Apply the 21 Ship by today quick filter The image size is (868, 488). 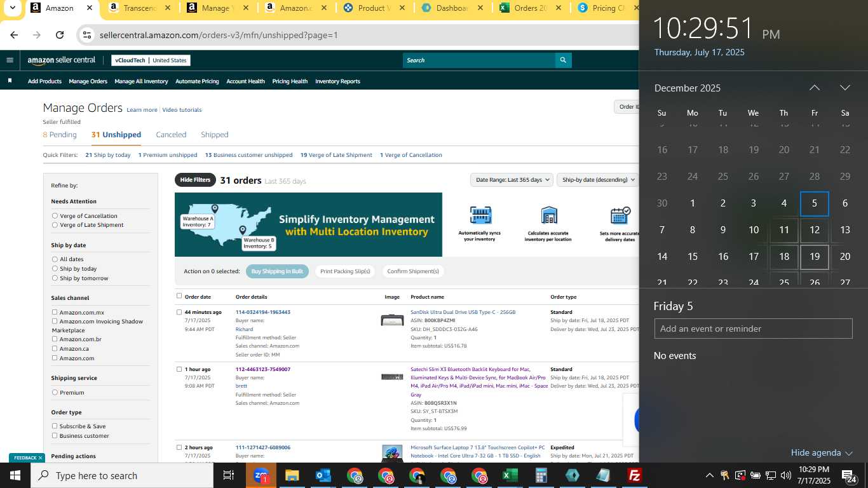point(108,155)
